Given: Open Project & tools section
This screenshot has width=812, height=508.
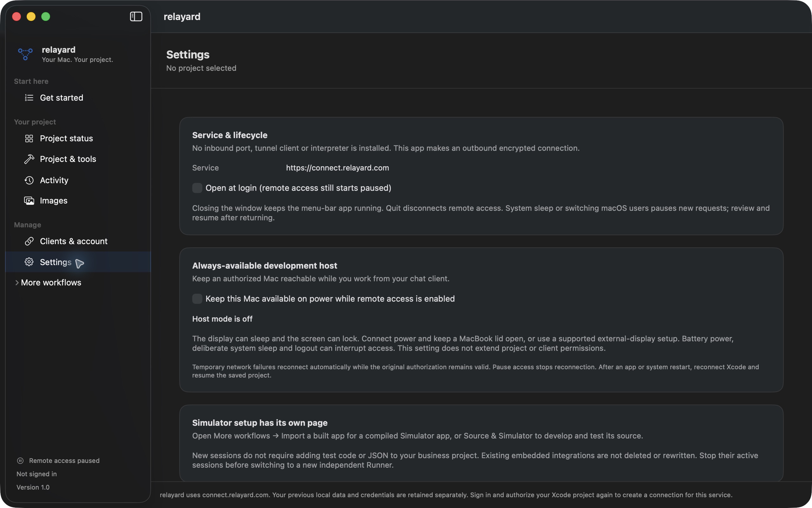Looking at the screenshot, I should [x=78, y=159].
